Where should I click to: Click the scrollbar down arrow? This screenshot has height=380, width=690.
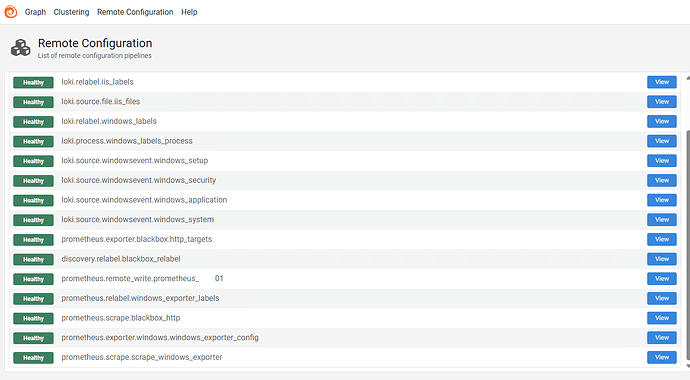coord(688,366)
